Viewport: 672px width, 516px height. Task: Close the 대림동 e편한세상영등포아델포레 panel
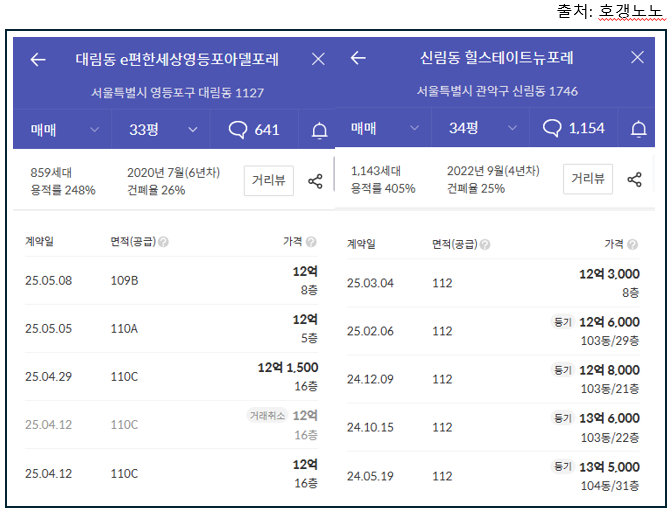coord(318,59)
